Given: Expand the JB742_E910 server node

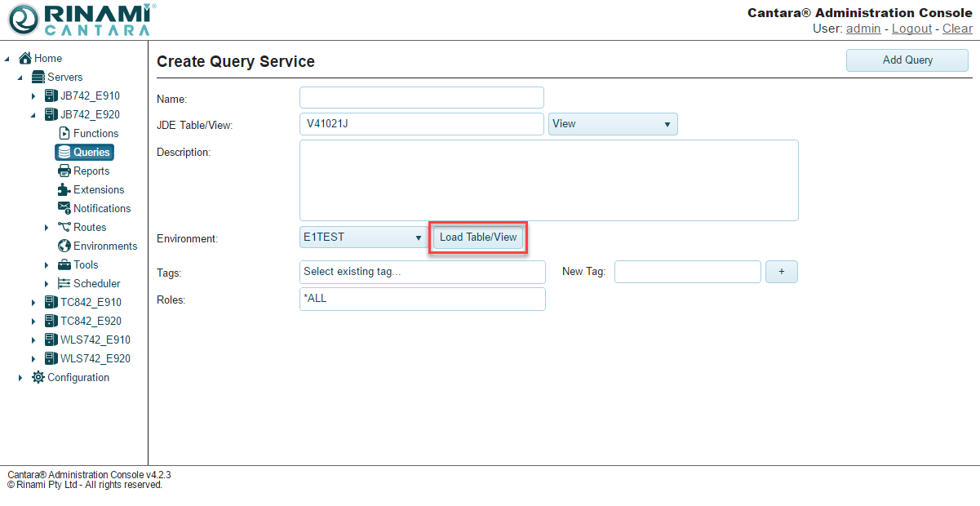Looking at the screenshot, I should [33, 96].
